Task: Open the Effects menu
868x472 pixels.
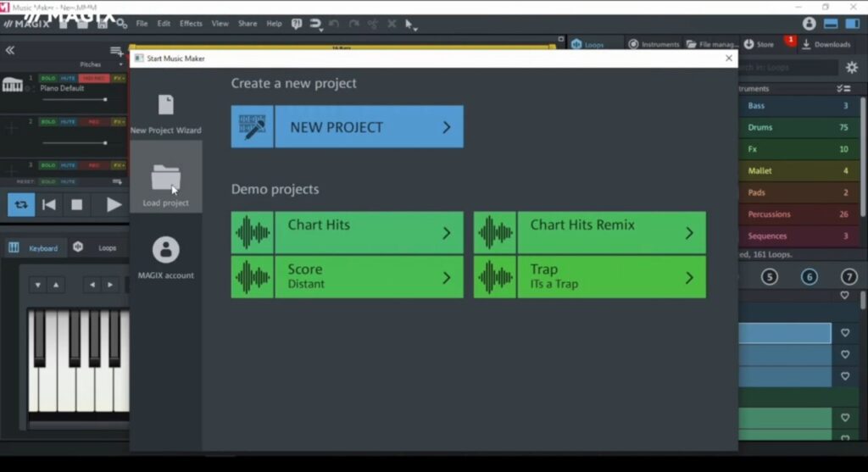Action: point(191,24)
